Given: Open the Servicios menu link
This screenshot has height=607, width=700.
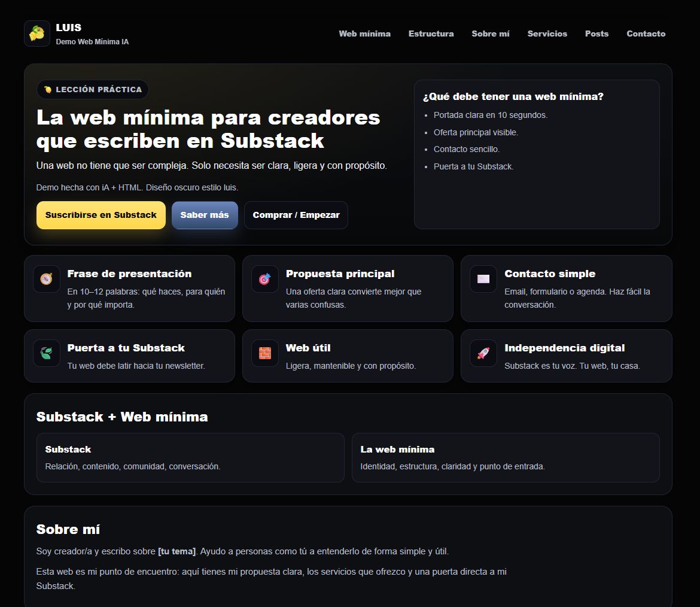Looking at the screenshot, I should pos(547,34).
